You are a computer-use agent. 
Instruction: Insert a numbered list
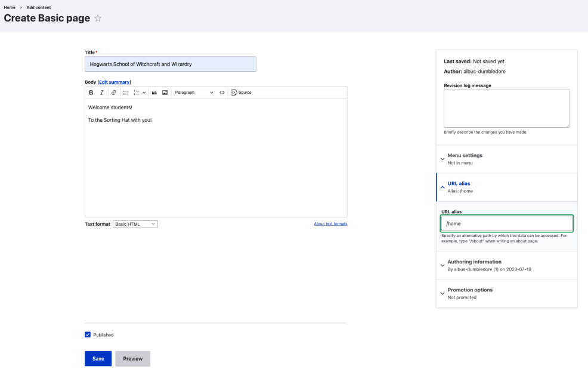[137, 93]
